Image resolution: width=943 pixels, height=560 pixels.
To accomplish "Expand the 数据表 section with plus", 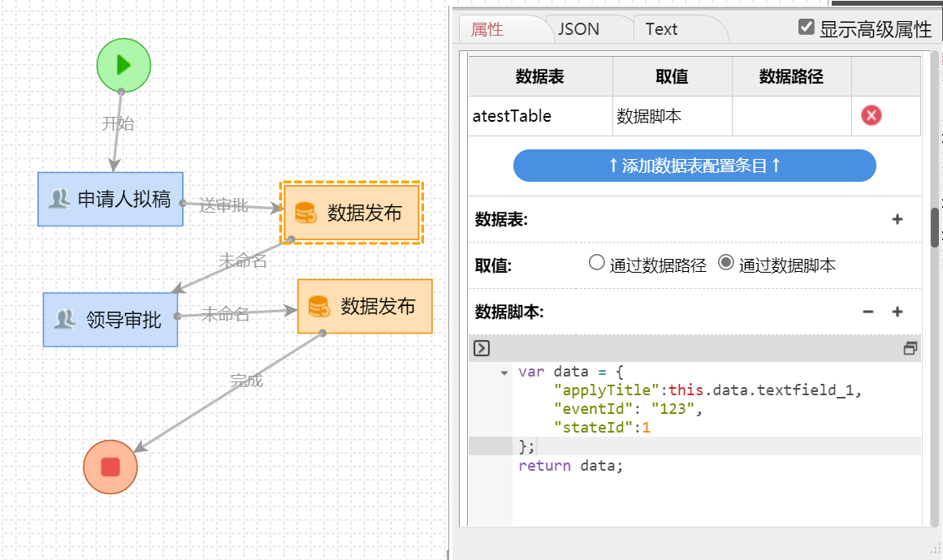I will tap(897, 219).
